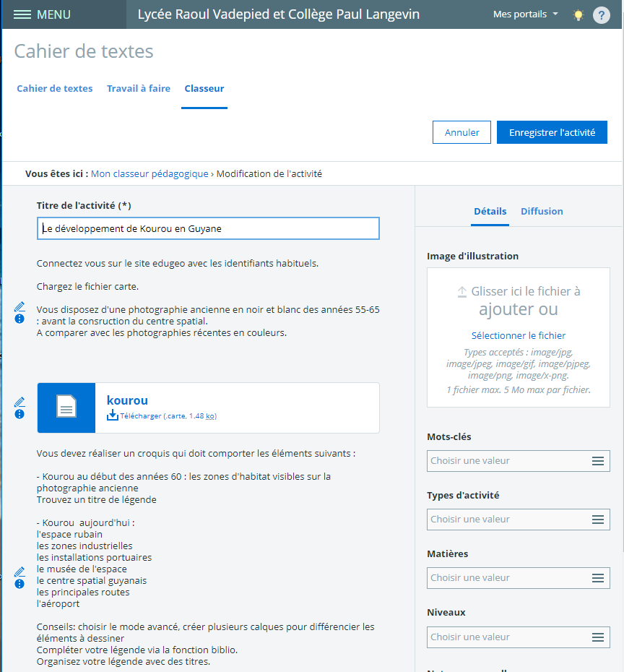
Task: Switch to the Travail à faire tab
Action: tap(139, 89)
